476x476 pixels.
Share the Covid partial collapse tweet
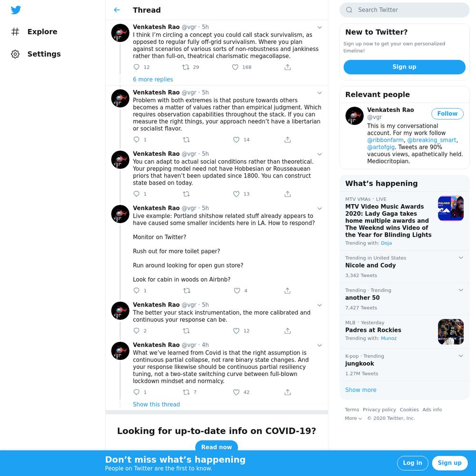288,392
